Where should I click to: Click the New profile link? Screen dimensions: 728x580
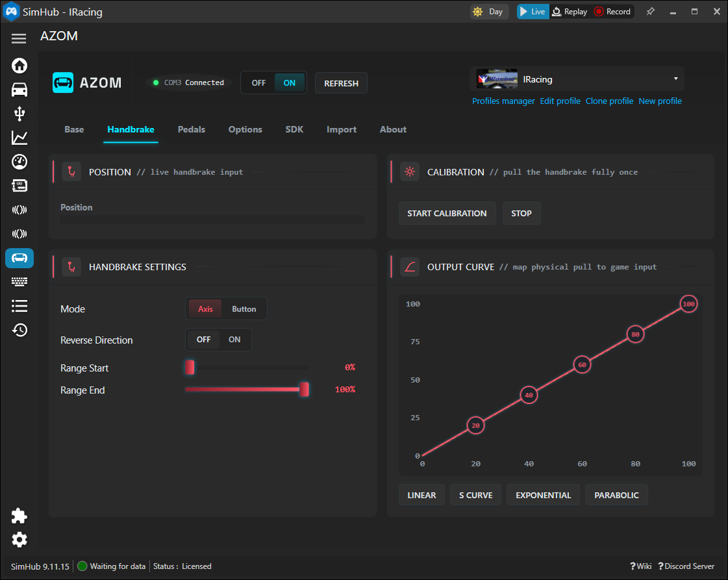pos(660,101)
